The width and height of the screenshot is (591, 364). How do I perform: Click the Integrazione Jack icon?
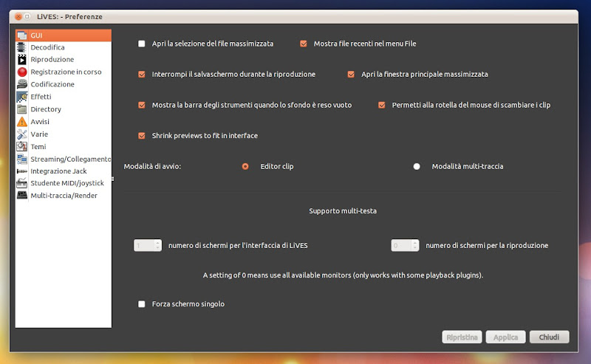point(22,171)
